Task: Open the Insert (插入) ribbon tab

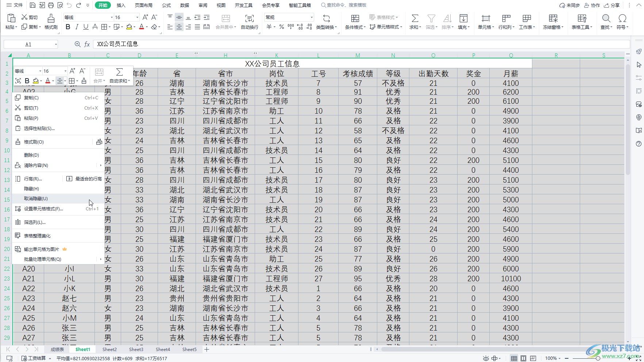Action: pos(121,5)
